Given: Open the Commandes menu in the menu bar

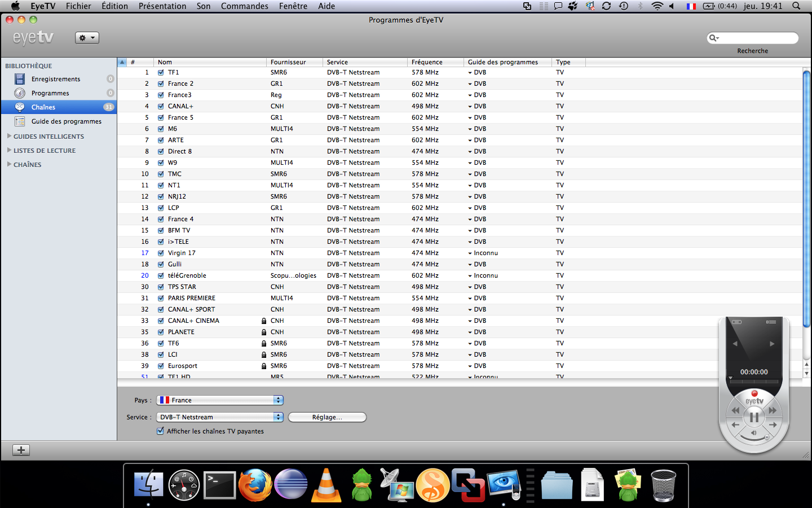Looking at the screenshot, I should tap(244, 6).
